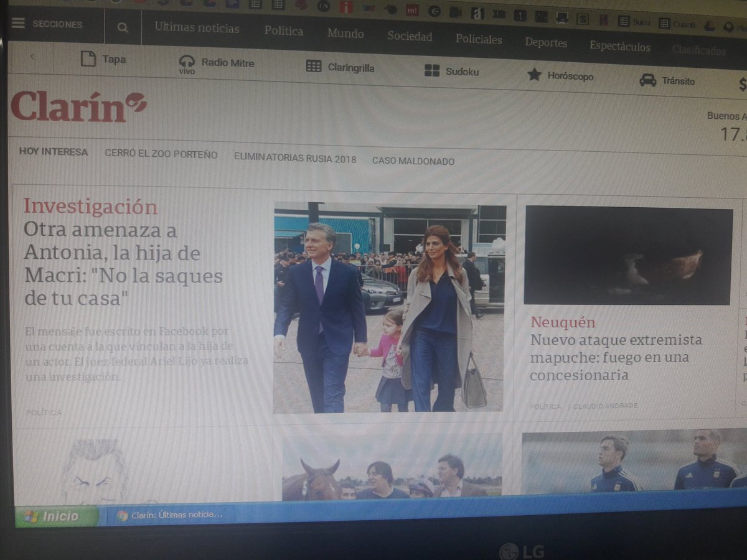Click the Buenos Aires temperature reading
The image size is (747, 560).
pos(733,134)
